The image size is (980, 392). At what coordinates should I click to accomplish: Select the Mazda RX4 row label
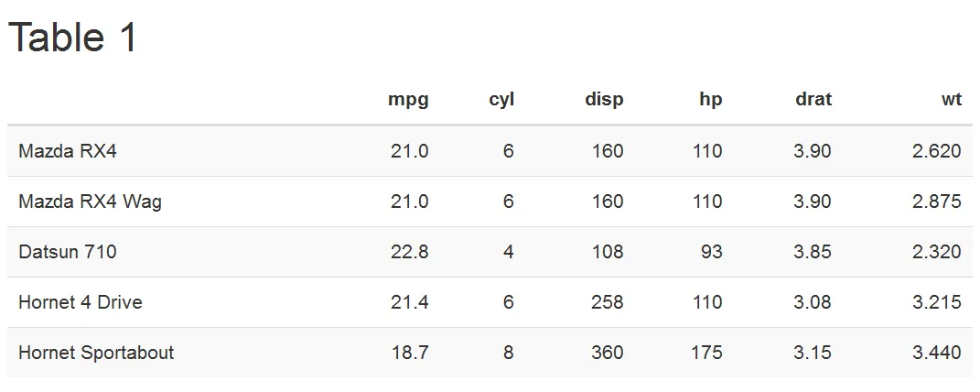(68, 151)
